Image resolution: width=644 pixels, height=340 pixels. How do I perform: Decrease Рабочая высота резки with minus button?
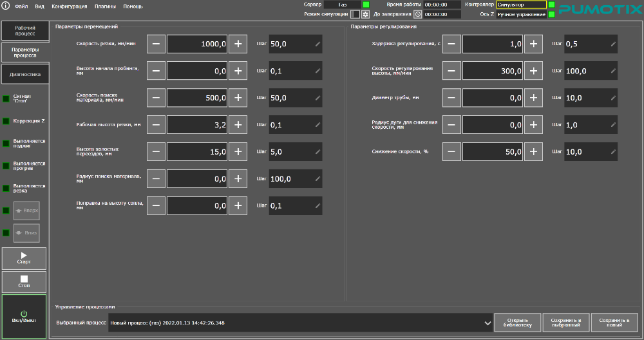click(x=156, y=125)
